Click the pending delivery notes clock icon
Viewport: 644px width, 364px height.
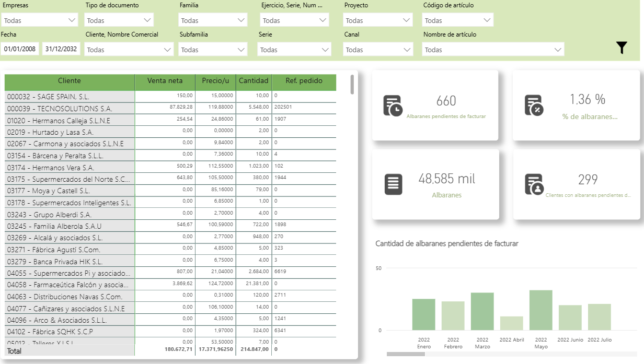click(x=393, y=105)
